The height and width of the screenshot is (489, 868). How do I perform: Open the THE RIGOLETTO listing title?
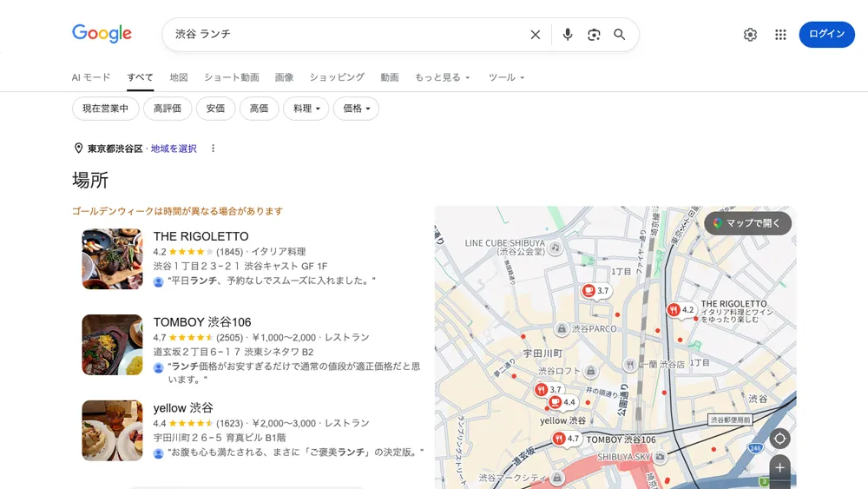pyautogui.click(x=201, y=236)
